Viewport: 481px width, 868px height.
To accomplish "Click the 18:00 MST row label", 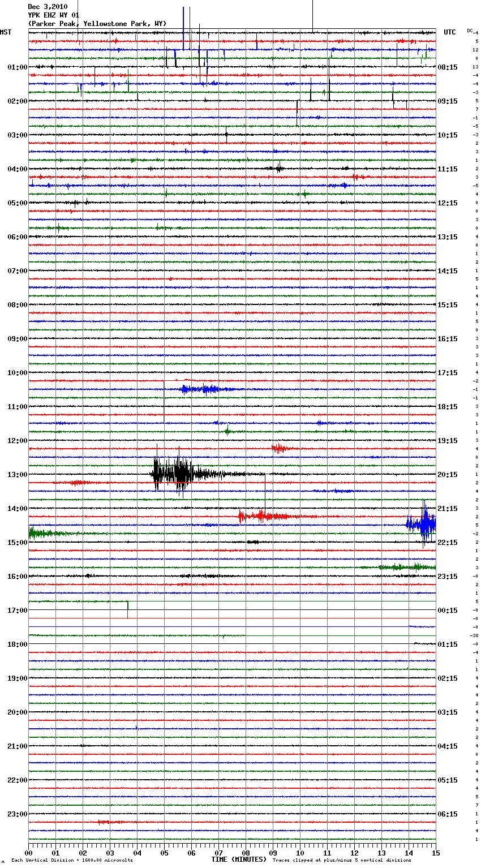I will [x=18, y=644].
